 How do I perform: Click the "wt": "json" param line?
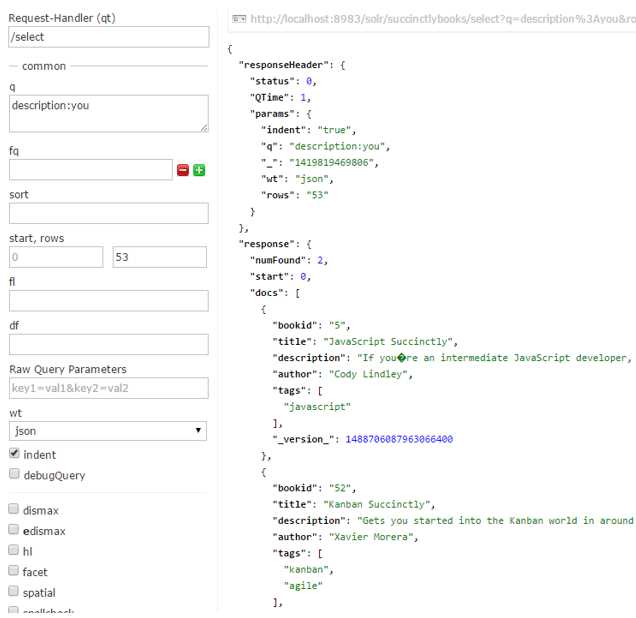(x=297, y=179)
